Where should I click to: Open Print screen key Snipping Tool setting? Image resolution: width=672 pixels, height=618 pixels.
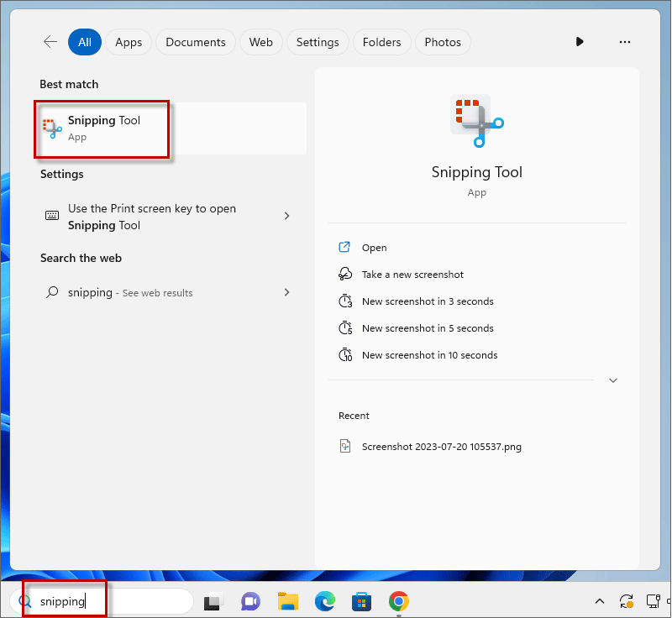click(x=171, y=217)
